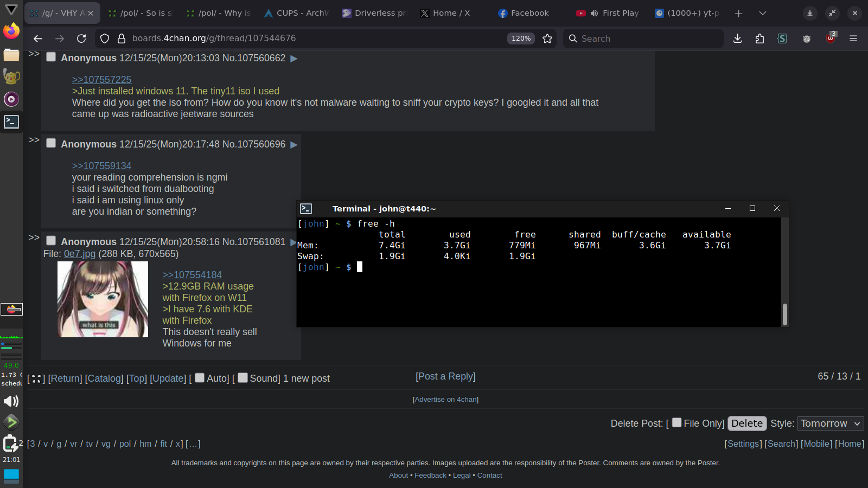Enable the Sound notification checkbox
Viewport: 868px width, 488px height.
pyautogui.click(x=242, y=378)
